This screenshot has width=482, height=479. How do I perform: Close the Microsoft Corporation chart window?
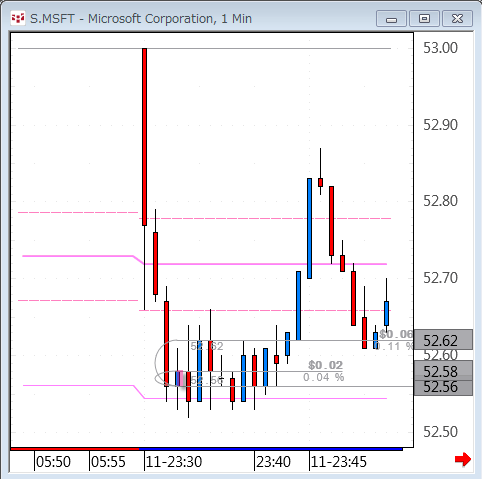pyautogui.click(x=457, y=19)
